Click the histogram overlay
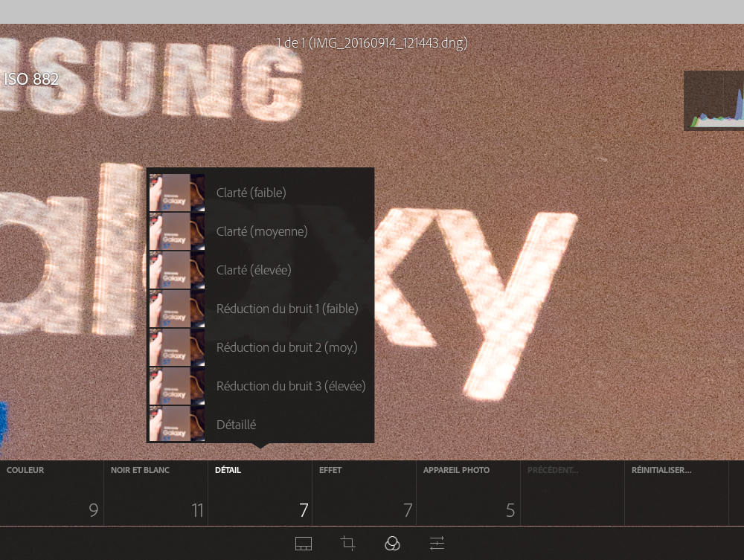The height and width of the screenshot is (560, 744). pos(713,100)
